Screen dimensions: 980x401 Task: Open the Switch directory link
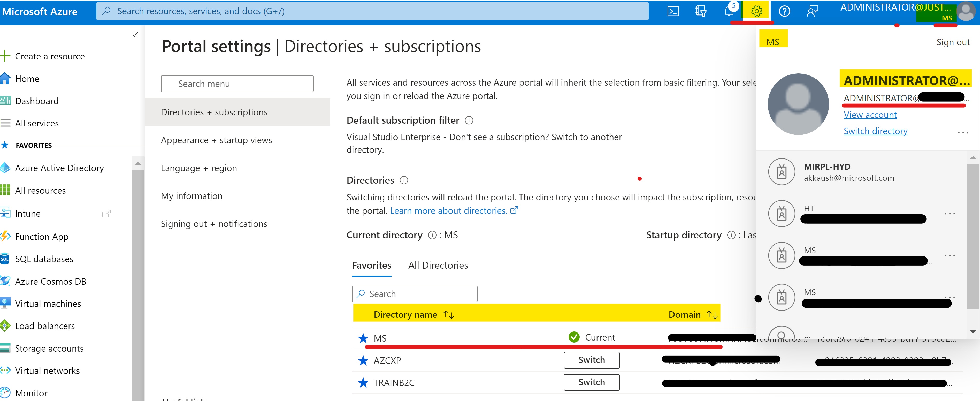[875, 131]
